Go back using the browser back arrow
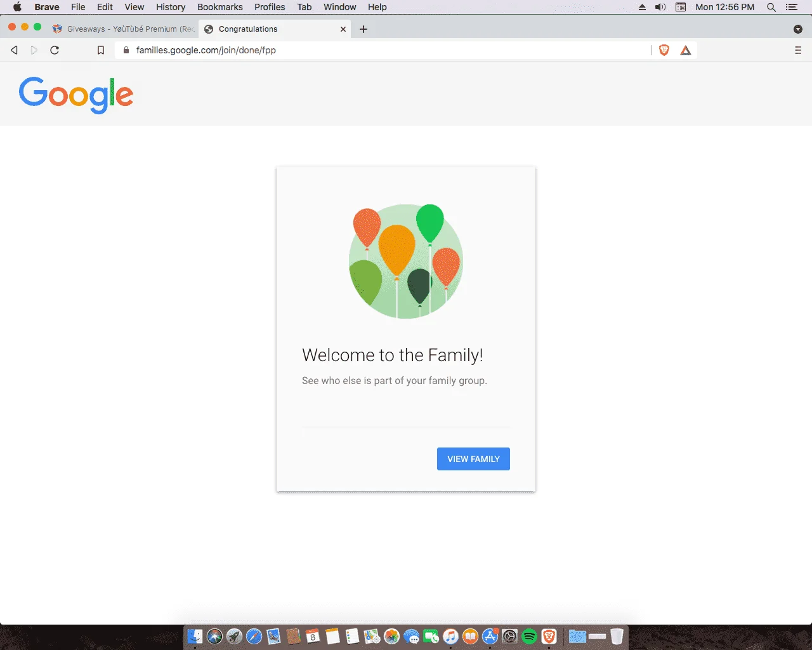The image size is (812, 650). [x=14, y=50]
